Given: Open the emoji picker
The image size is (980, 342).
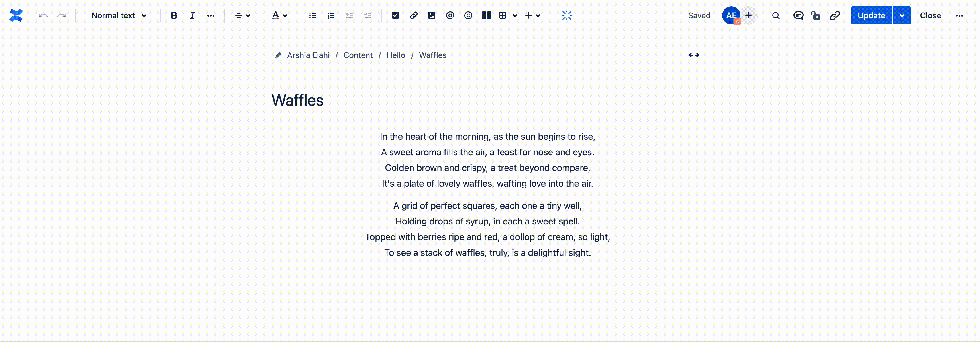Looking at the screenshot, I should pyautogui.click(x=468, y=16).
